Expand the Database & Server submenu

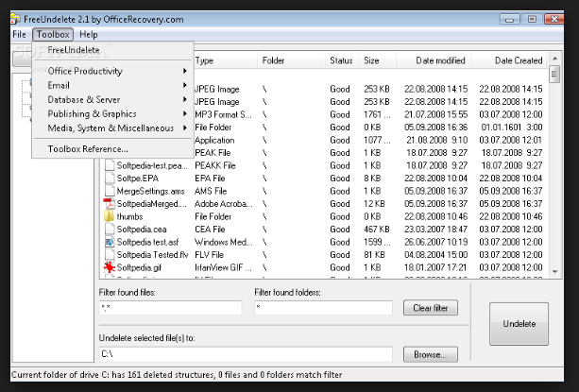coord(113,100)
